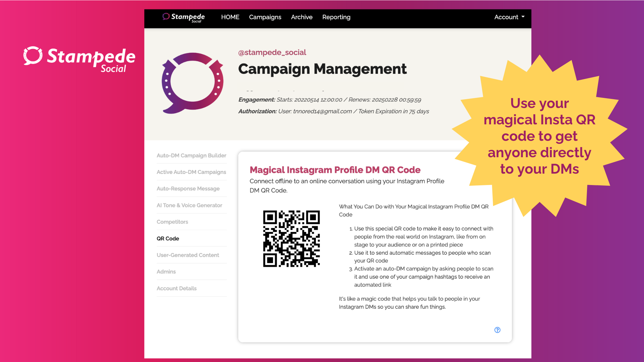Open the Archive nav item

click(x=302, y=17)
